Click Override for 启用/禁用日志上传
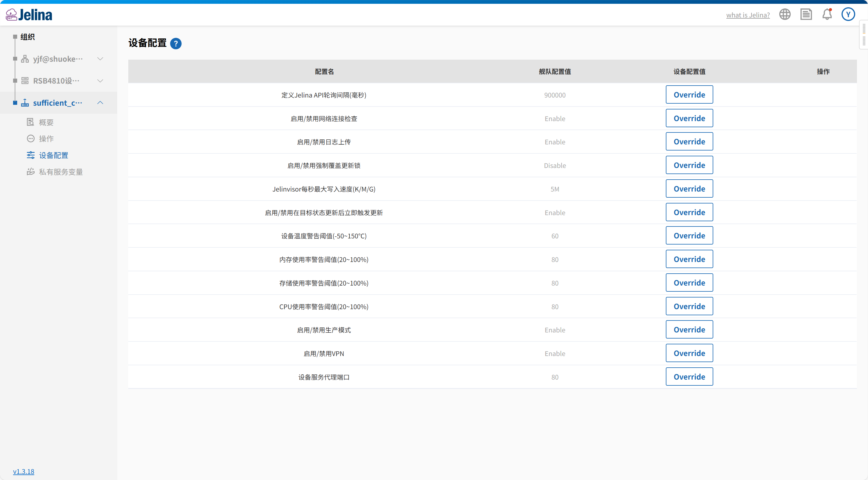 point(689,141)
